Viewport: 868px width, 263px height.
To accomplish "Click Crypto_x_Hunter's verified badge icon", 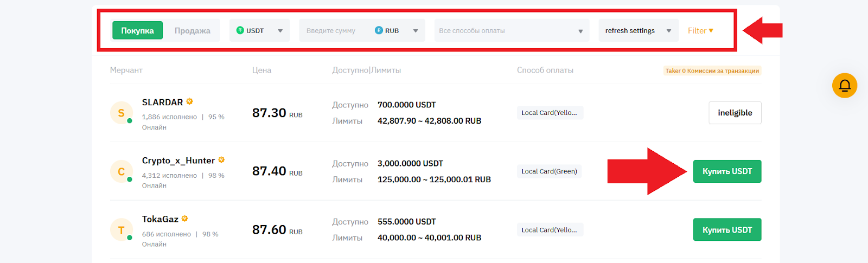I will tap(221, 160).
